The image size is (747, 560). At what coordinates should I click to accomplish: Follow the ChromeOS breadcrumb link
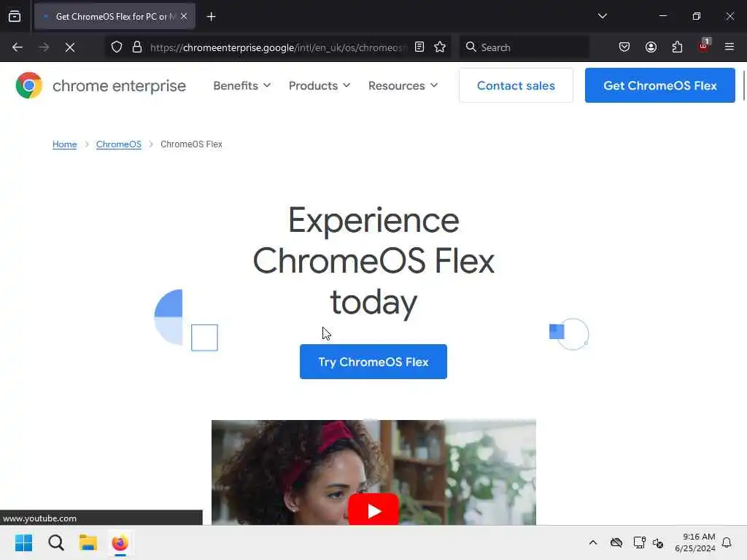119,144
